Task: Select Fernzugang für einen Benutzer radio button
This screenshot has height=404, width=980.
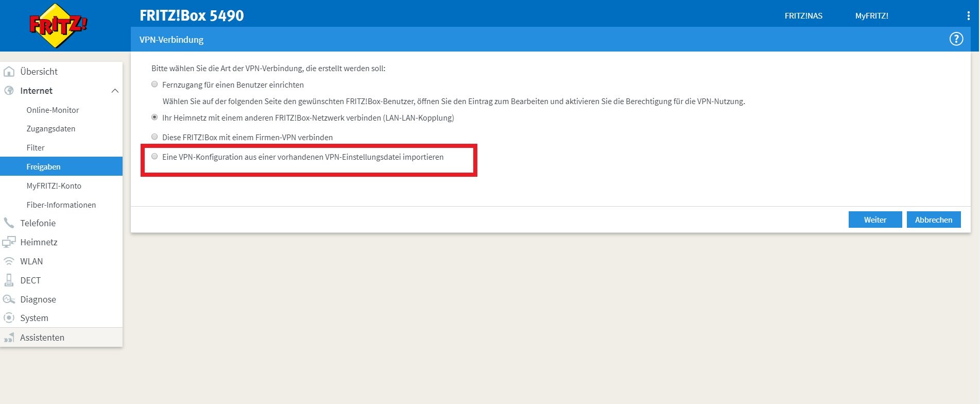Action: (154, 85)
